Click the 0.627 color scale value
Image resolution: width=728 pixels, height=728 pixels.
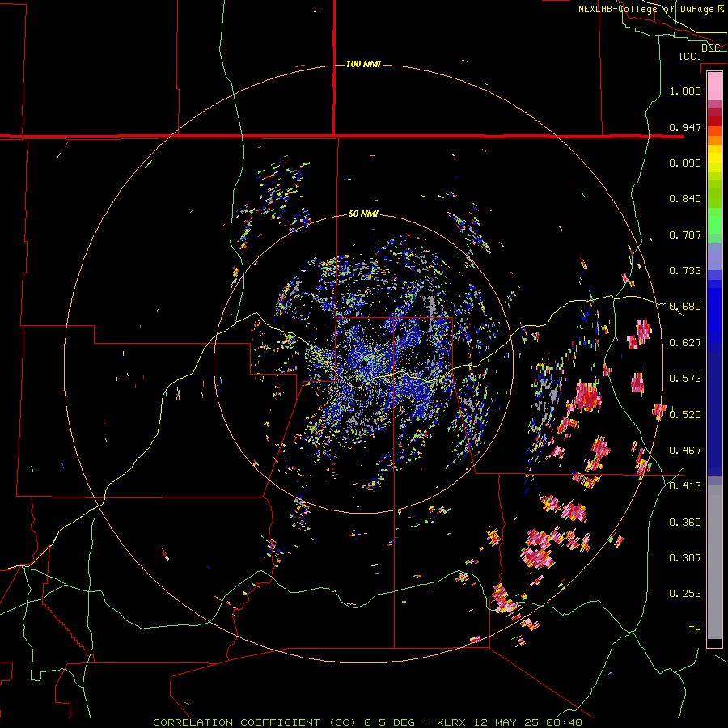pos(685,343)
